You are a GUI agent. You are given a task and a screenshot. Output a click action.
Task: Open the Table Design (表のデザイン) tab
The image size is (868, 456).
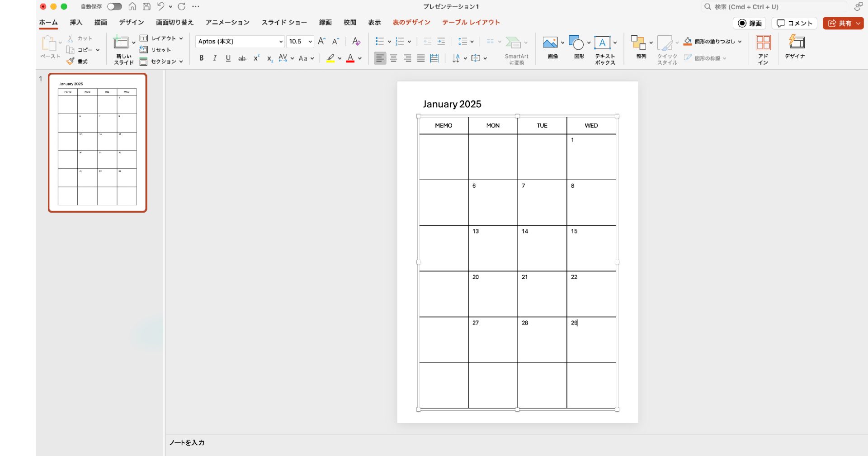pyautogui.click(x=411, y=22)
